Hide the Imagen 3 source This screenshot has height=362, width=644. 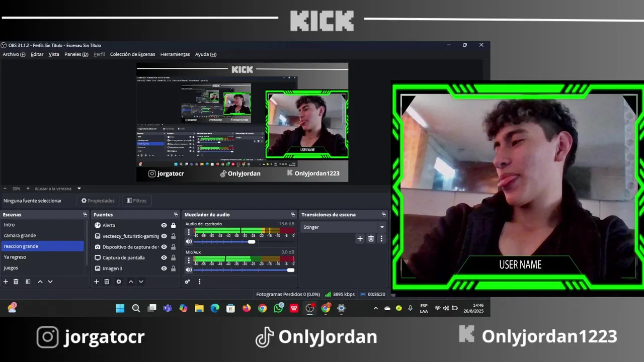pos(164,268)
